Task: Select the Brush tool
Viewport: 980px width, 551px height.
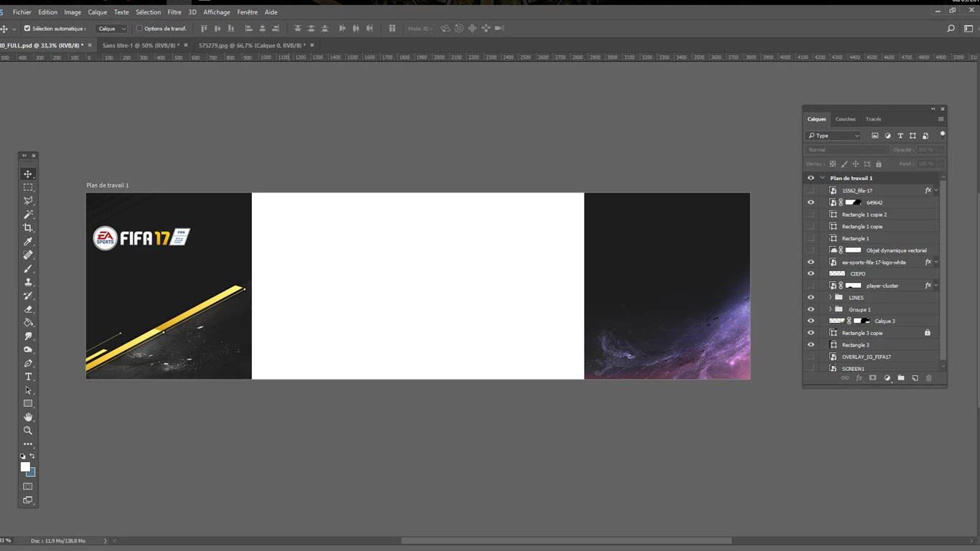Action: pyautogui.click(x=28, y=269)
